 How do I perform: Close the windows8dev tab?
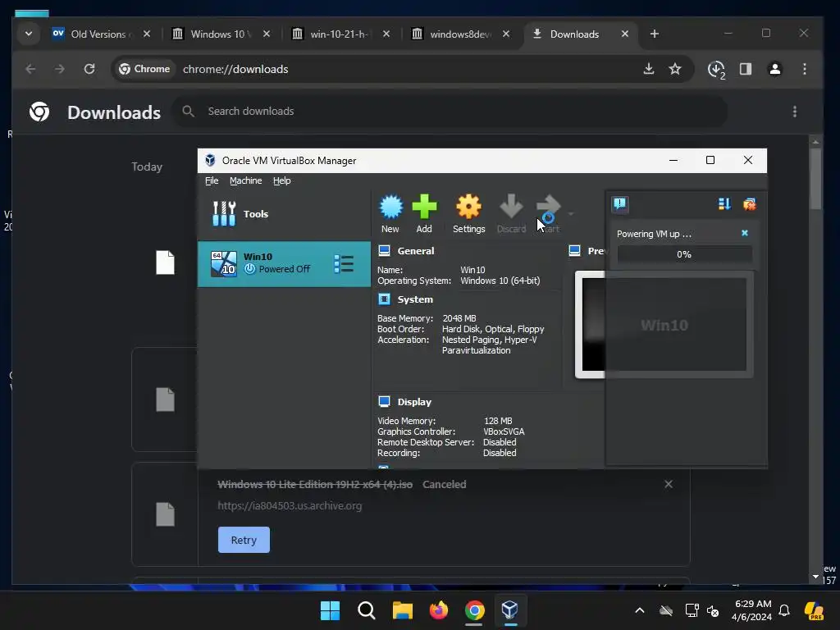pos(505,34)
